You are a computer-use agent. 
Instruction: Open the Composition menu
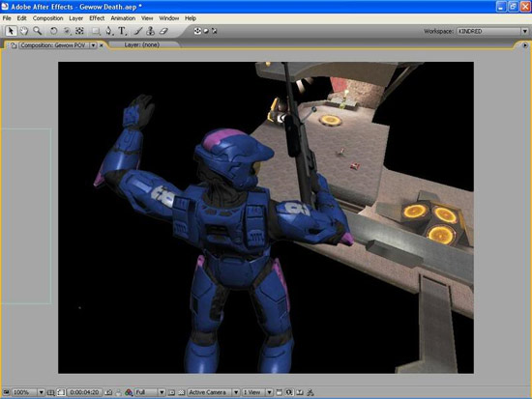pyautogui.click(x=47, y=18)
